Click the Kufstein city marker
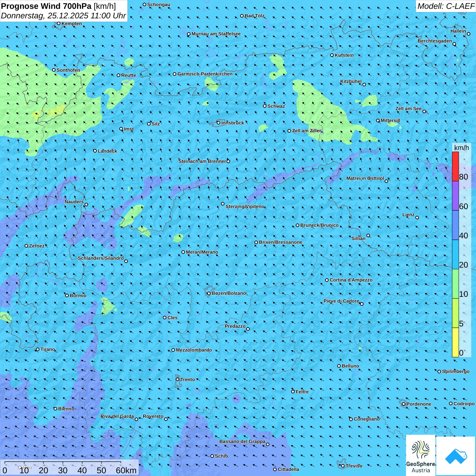The width and height of the screenshot is (476, 476). (x=332, y=55)
